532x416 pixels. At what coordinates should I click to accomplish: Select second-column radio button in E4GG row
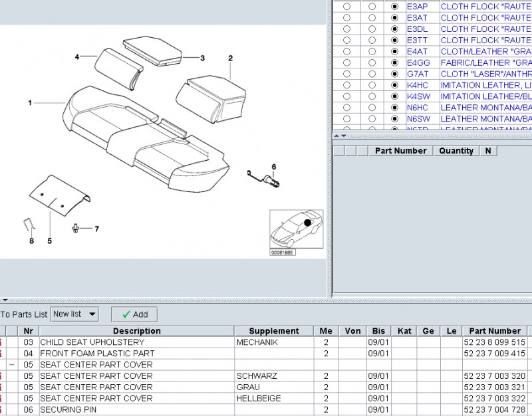pyautogui.click(x=372, y=62)
